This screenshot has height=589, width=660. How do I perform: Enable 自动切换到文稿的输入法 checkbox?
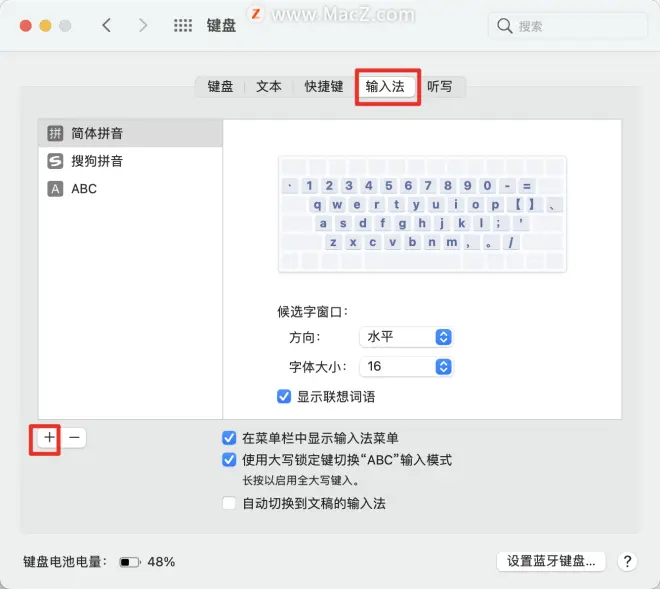tap(229, 503)
